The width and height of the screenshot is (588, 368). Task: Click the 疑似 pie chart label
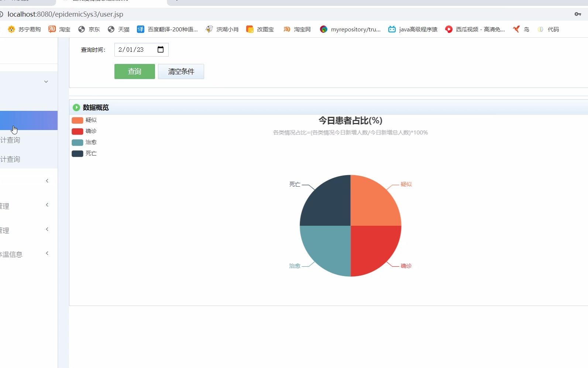coord(406,184)
